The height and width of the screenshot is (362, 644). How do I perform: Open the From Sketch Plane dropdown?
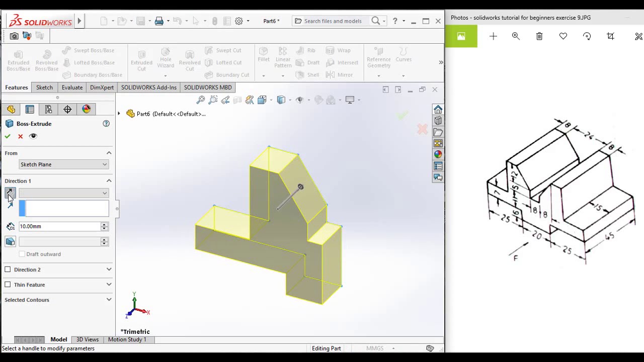coord(63,164)
